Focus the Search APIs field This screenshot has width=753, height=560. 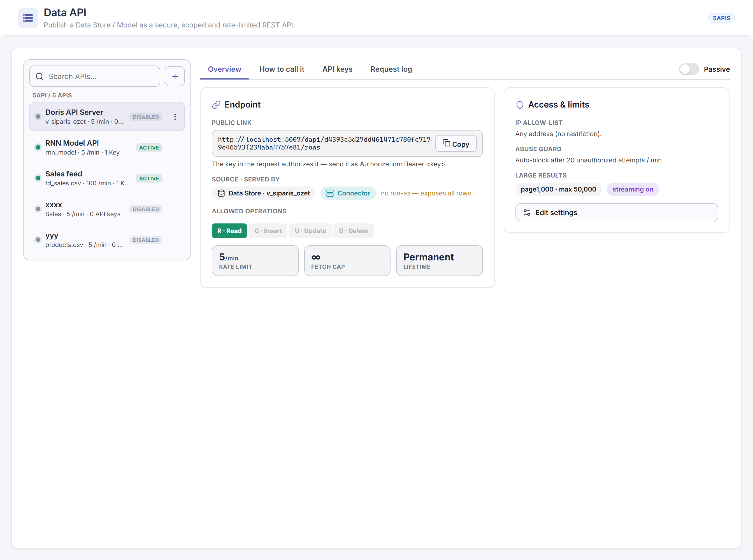(95, 76)
